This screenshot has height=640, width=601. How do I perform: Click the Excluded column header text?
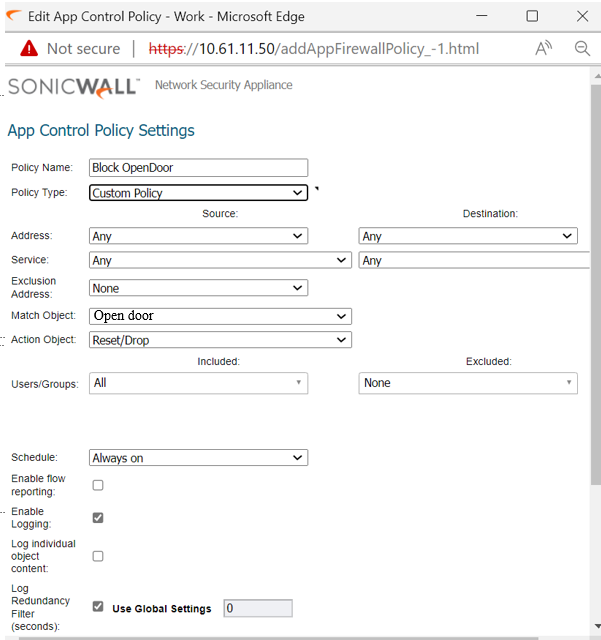(x=489, y=361)
